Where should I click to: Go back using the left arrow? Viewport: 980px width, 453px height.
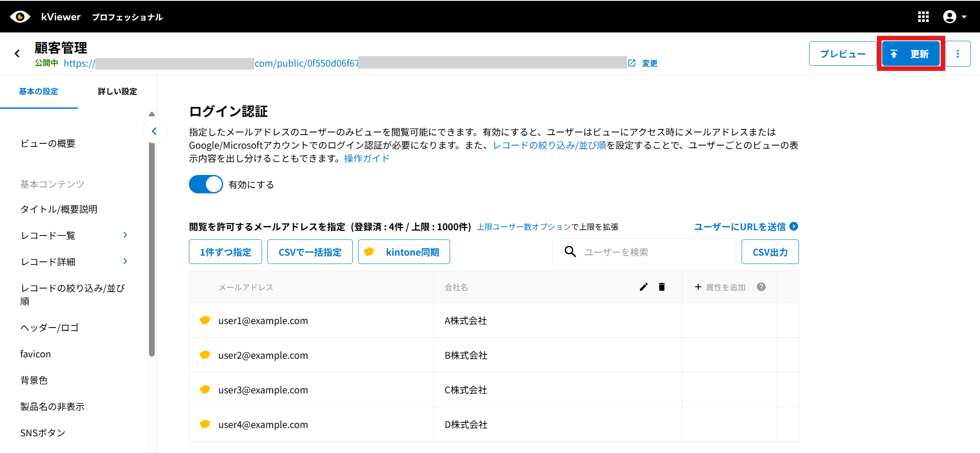click(17, 54)
